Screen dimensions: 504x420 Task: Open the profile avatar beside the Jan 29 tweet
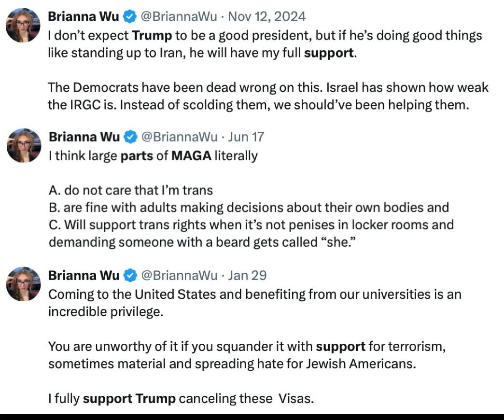click(x=23, y=284)
